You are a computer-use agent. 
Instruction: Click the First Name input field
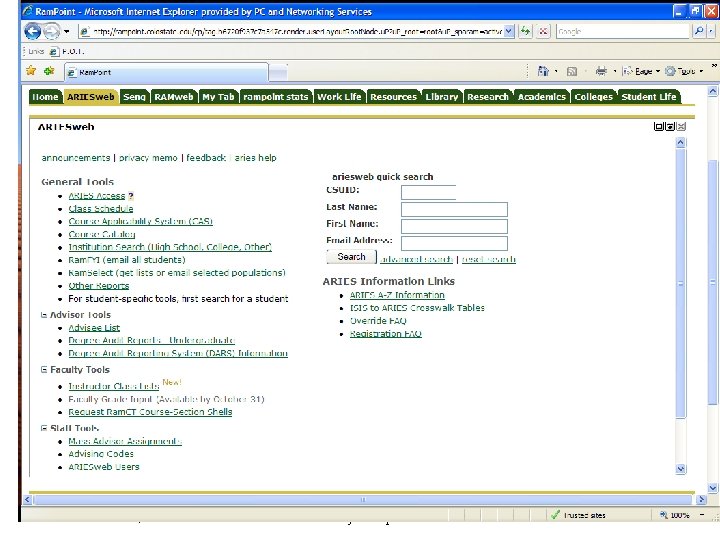pyautogui.click(x=454, y=226)
